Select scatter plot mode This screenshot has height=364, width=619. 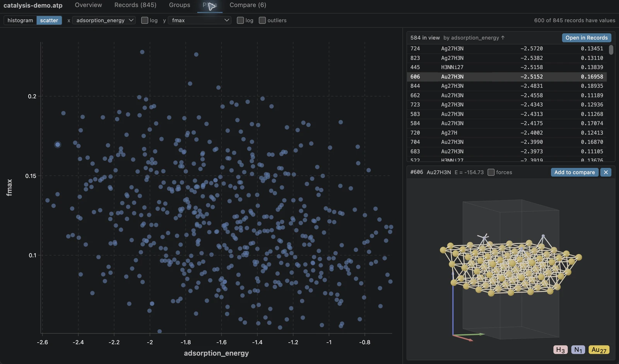pos(49,20)
